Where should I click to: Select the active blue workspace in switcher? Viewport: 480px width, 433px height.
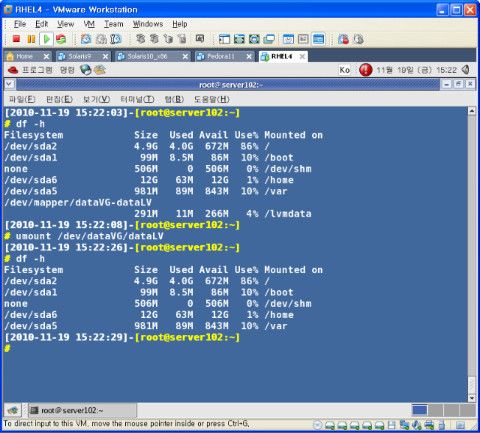point(419,410)
